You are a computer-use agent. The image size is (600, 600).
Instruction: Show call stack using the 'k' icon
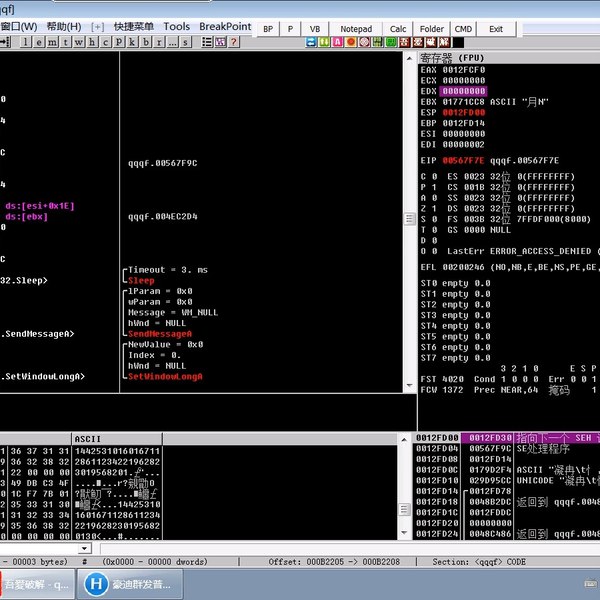click(x=132, y=42)
